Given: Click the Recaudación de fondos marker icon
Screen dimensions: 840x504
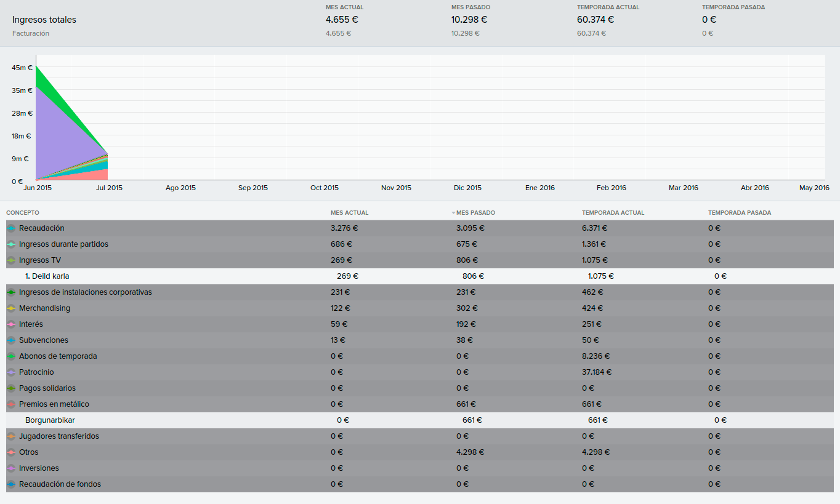Looking at the screenshot, I should (11, 484).
